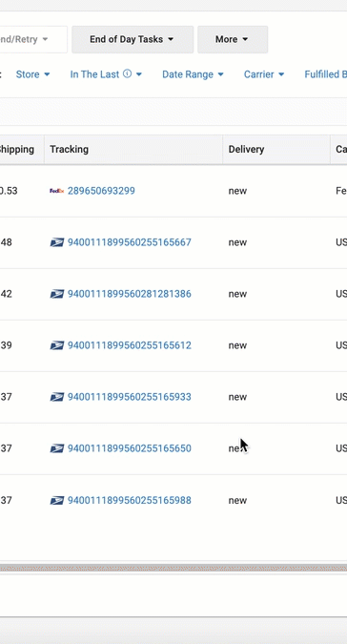Open tracking link 9400111899560255165667
The height and width of the screenshot is (644, 347).
tap(130, 242)
